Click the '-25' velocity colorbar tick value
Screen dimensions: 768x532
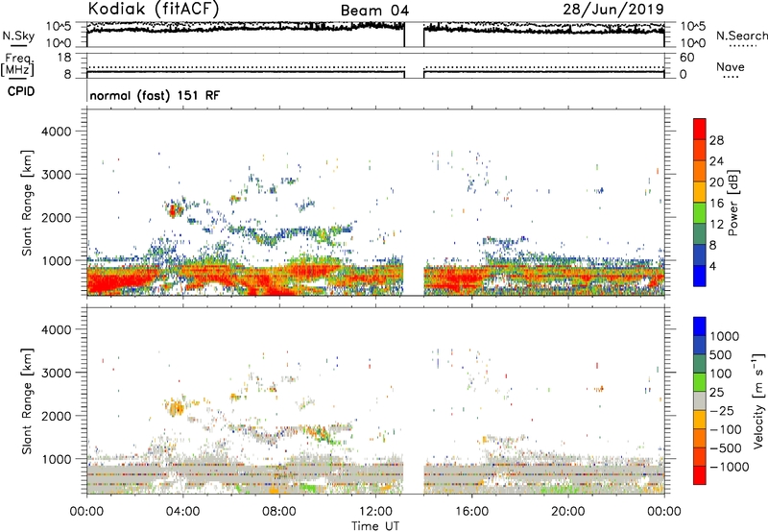pos(720,410)
